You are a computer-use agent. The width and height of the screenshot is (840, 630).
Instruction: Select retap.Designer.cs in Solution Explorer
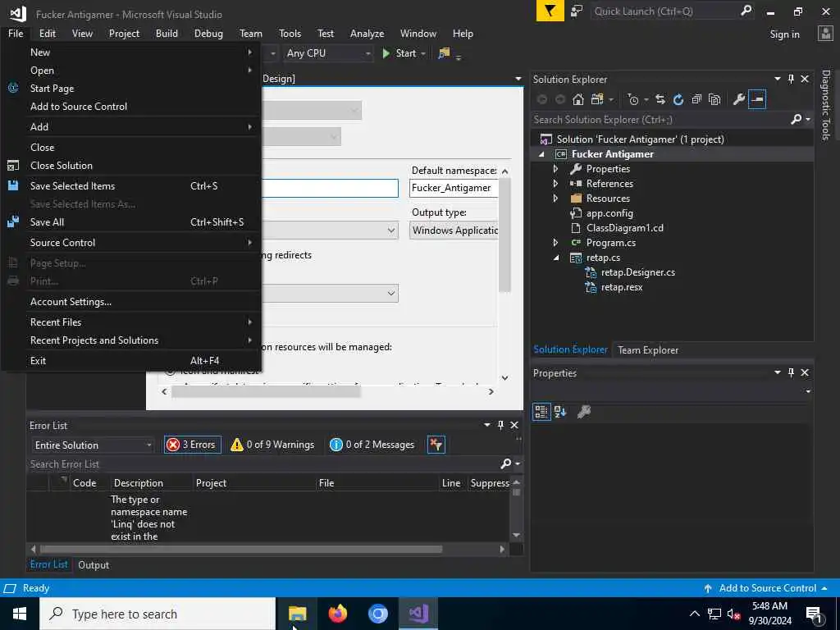click(x=637, y=272)
